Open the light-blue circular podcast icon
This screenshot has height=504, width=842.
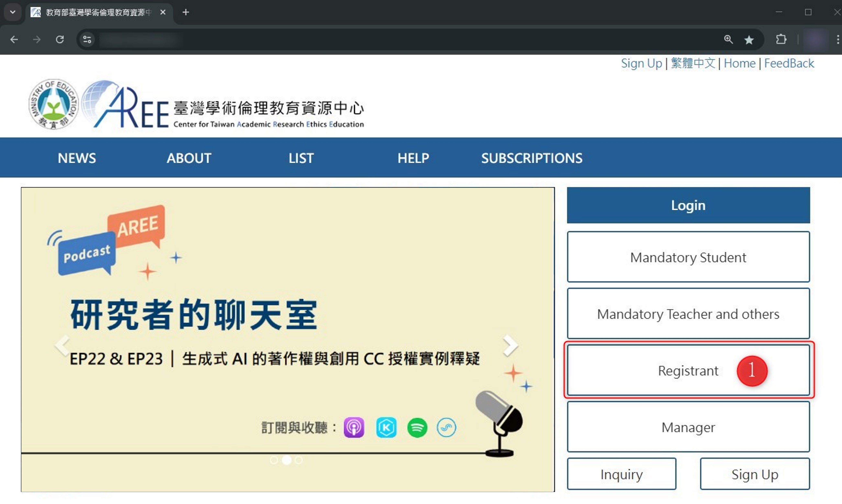pyautogui.click(x=446, y=428)
